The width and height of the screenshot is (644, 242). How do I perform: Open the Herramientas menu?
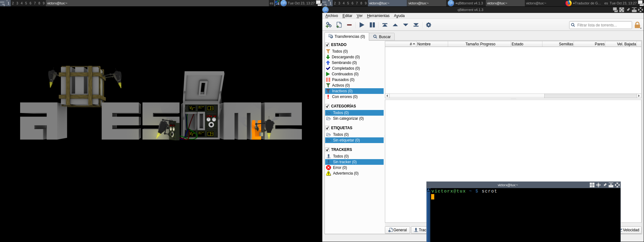(x=378, y=16)
